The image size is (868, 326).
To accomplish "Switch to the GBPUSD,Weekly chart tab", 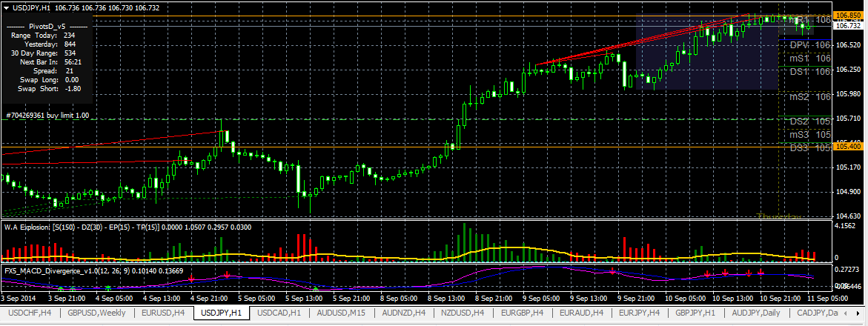I will pos(96,313).
